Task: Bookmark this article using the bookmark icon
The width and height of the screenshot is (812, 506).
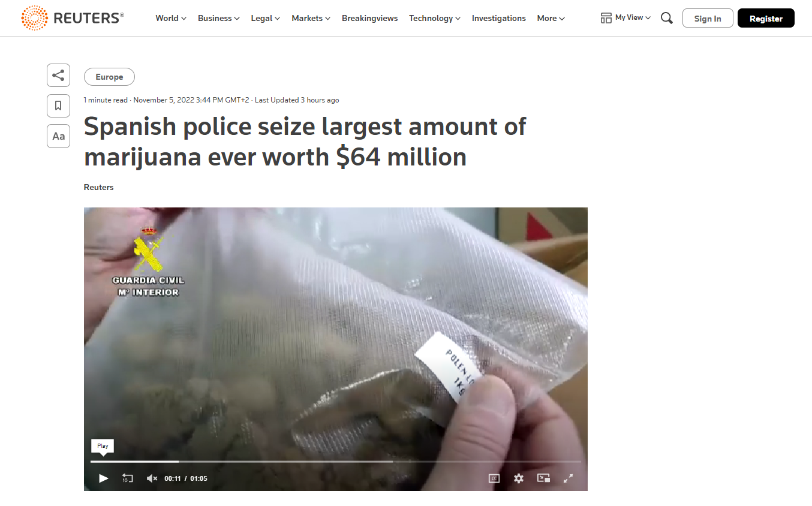Action: point(58,106)
